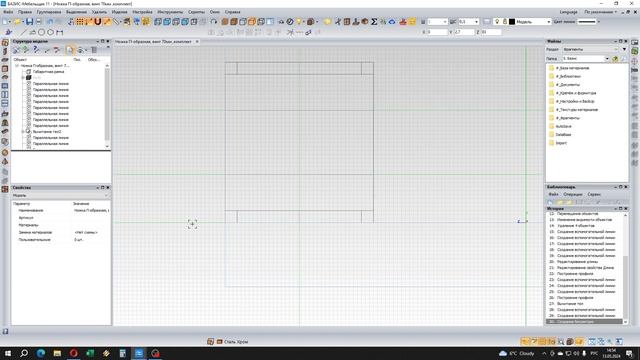
Task: Toggle the highlighted diagonal arrow button
Action: coord(107,22)
